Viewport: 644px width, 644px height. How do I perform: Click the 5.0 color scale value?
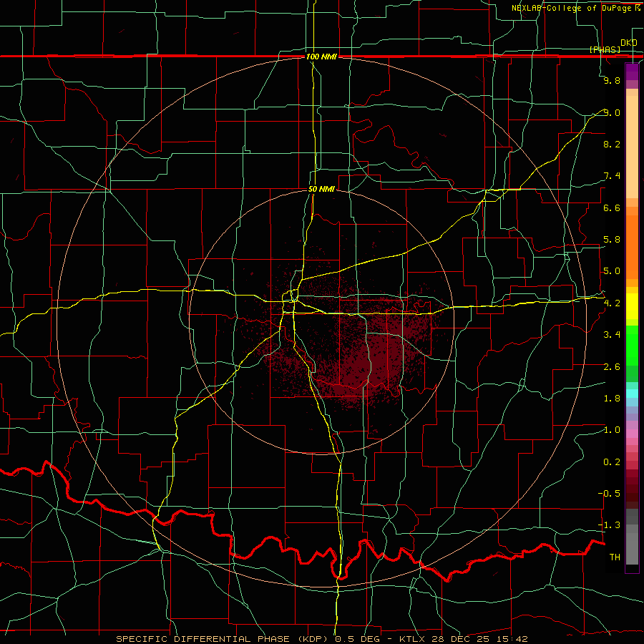(x=612, y=271)
